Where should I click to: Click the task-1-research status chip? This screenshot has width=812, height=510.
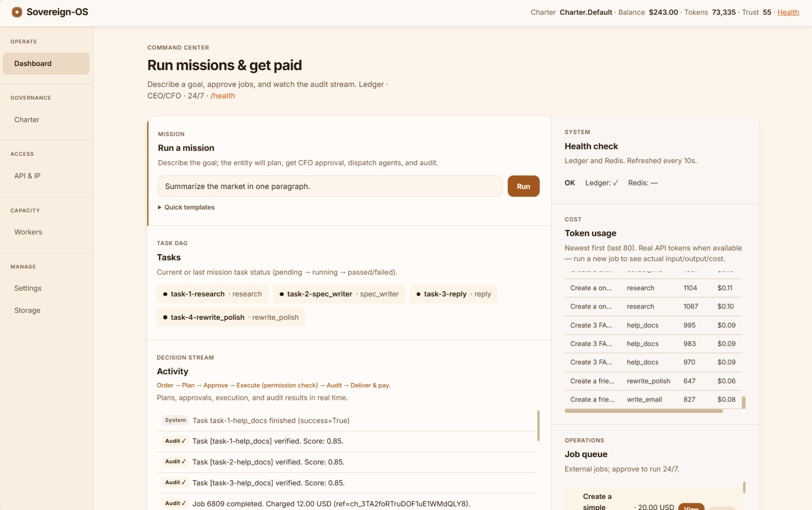(212, 294)
